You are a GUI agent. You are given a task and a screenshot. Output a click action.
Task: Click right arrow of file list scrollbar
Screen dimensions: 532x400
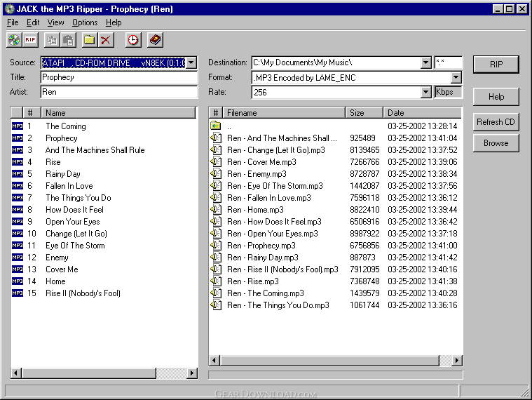[x=457, y=360]
